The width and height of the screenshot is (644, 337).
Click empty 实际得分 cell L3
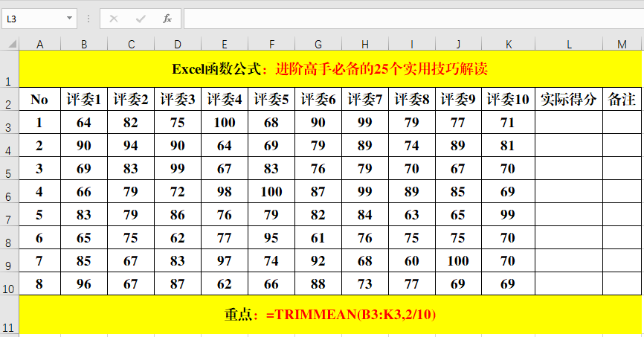pos(569,122)
